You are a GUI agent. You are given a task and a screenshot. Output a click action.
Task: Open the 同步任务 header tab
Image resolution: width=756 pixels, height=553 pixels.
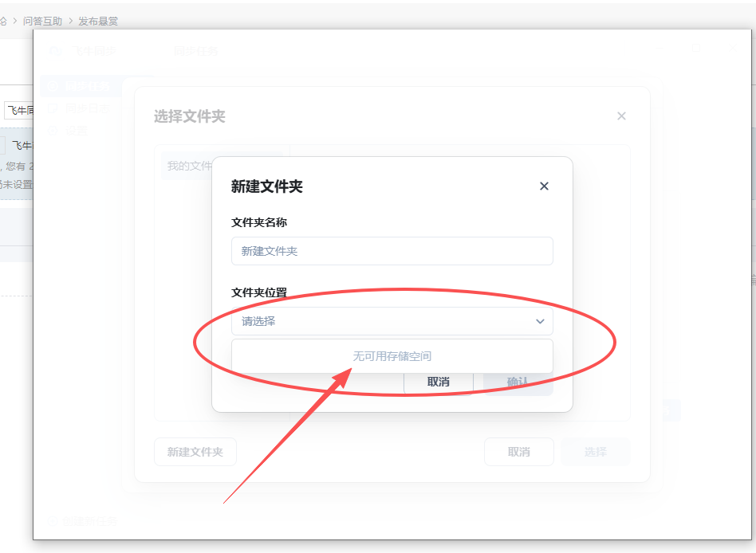195,50
